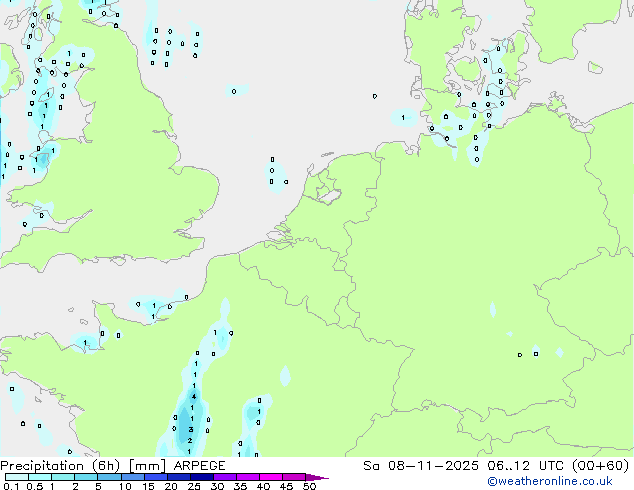634x490 pixels.
Task: Select the blue 5–10 mm legend swatch
Action: click(111, 478)
